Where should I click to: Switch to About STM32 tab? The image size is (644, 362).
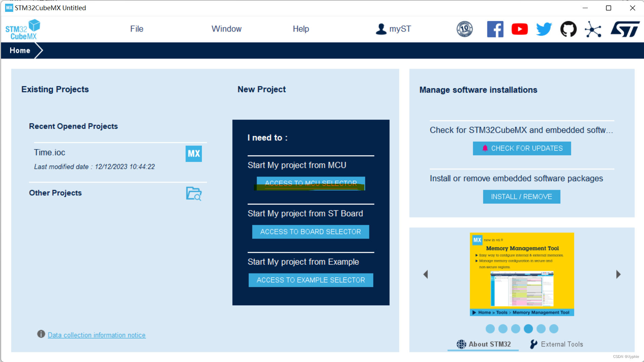[483, 344]
